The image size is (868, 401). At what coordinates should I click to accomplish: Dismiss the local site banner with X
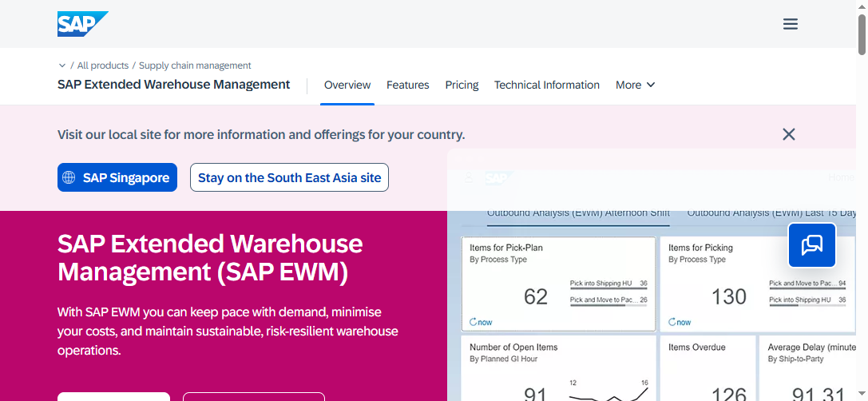pyautogui.click(x=788, y=134)
